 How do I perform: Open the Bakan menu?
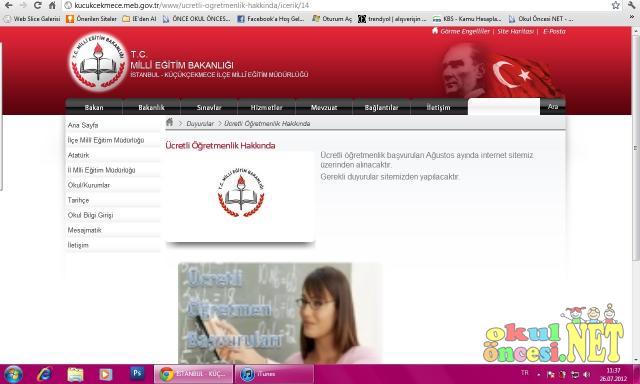(x=94, y=107)
